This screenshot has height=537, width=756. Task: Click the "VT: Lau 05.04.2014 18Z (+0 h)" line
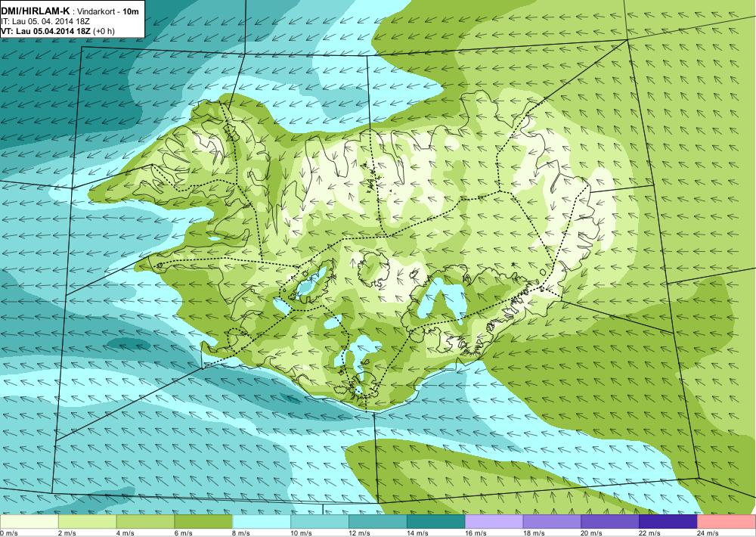point(58,31)
